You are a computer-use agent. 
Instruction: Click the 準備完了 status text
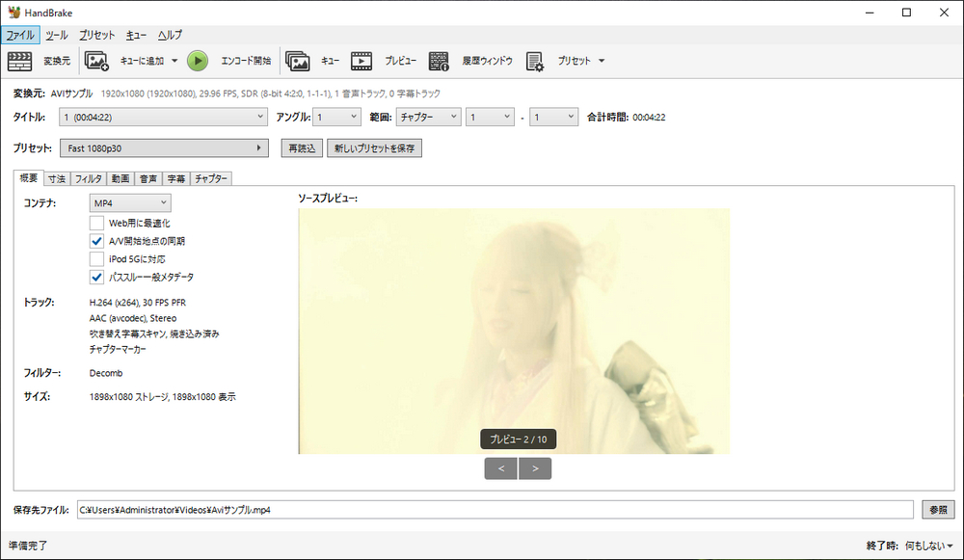click(x=28, y=546)
